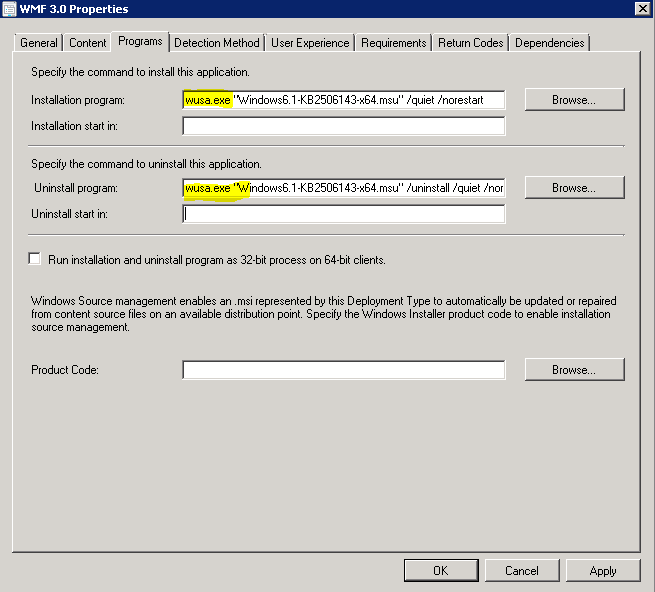655x592 pixels.
Task: Focus the Uninstall start in field
Action: click(x=344, y=214)
